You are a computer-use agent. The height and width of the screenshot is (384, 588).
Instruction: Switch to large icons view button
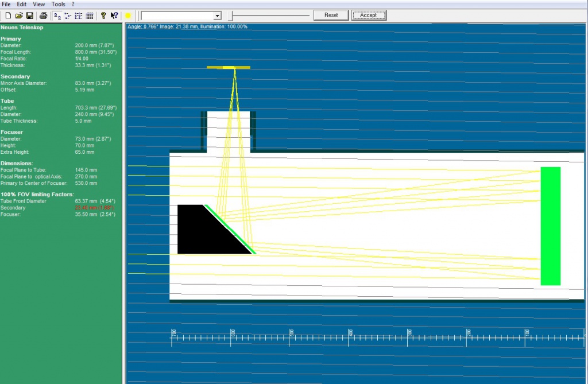57,15
